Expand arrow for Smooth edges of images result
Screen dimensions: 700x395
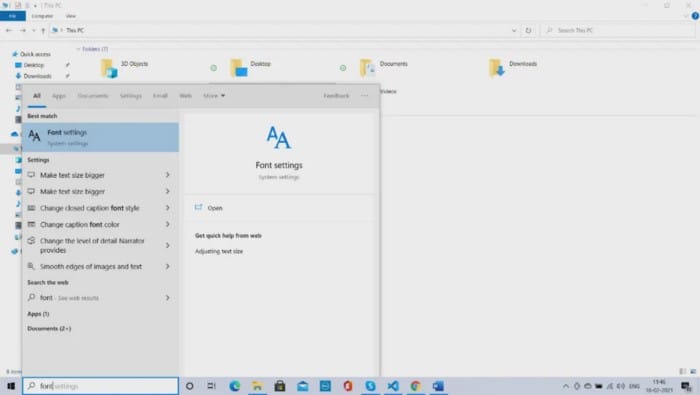click(167, 266)
